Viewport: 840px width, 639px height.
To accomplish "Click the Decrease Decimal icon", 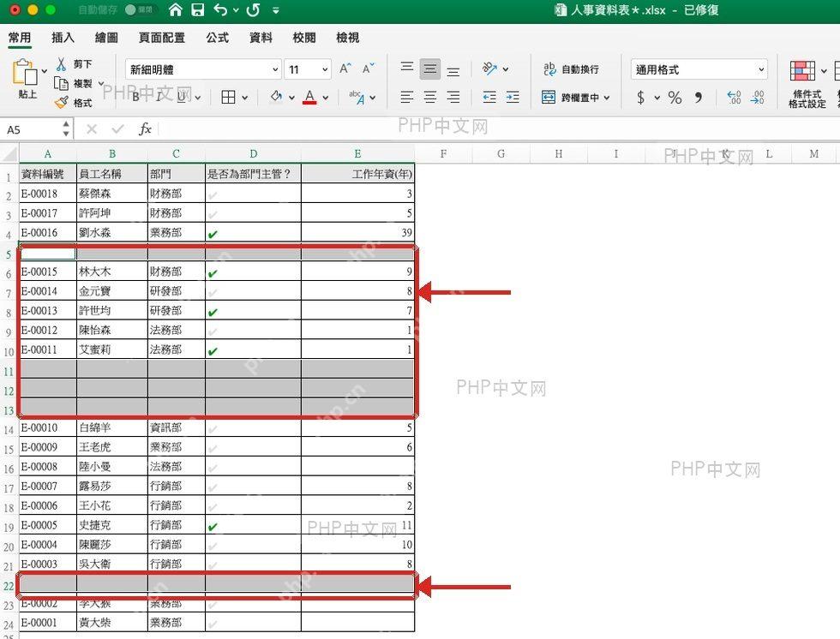I will point(758,98).
